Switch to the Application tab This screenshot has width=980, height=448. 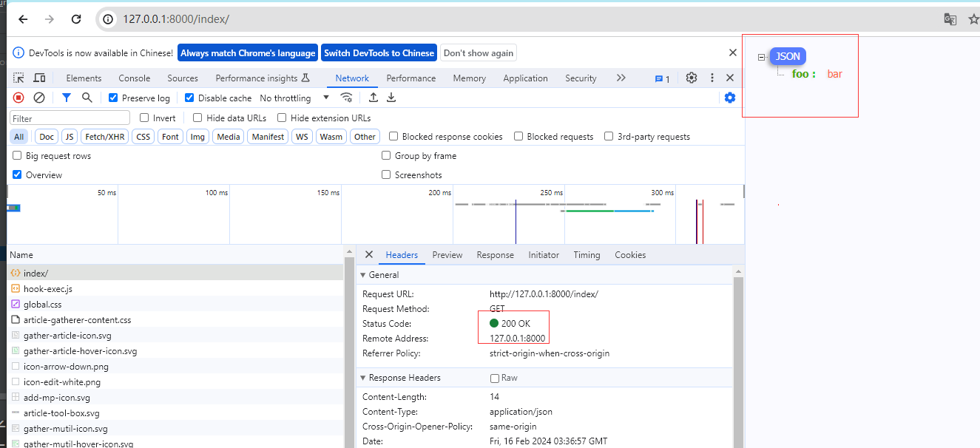click(x=525, y=78)
